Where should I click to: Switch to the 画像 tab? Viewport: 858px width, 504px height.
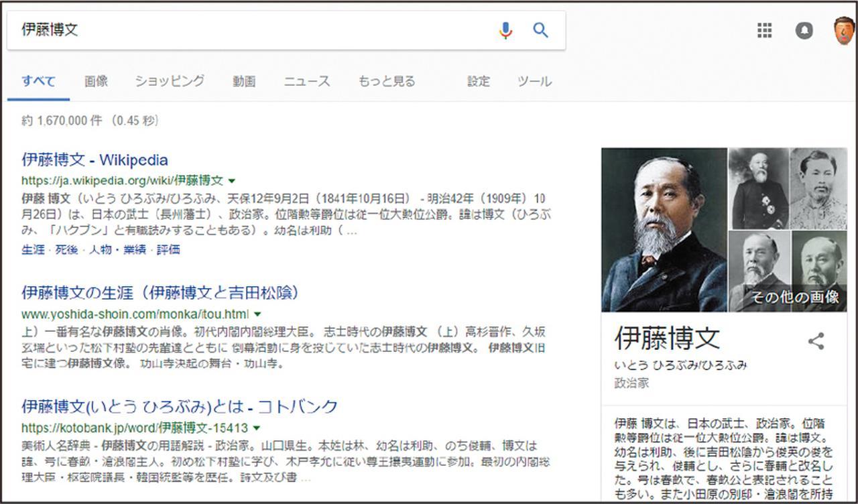(x=96, y=82)
